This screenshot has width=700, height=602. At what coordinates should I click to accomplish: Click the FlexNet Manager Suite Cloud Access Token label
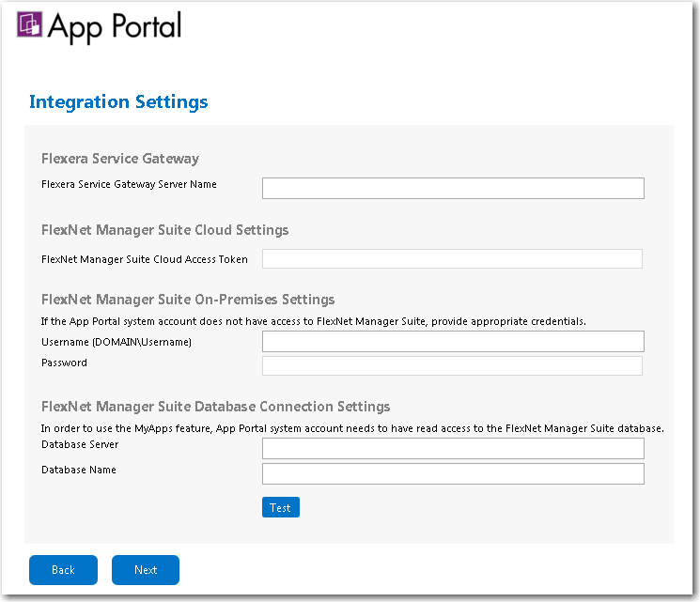(144, 259)
